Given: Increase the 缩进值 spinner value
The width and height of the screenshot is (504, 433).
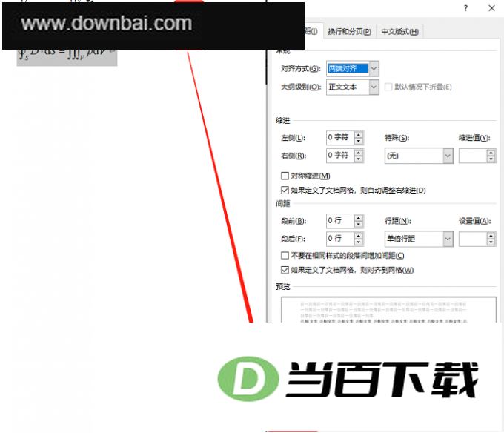Looking at the screenshot, I should [491, 153].
